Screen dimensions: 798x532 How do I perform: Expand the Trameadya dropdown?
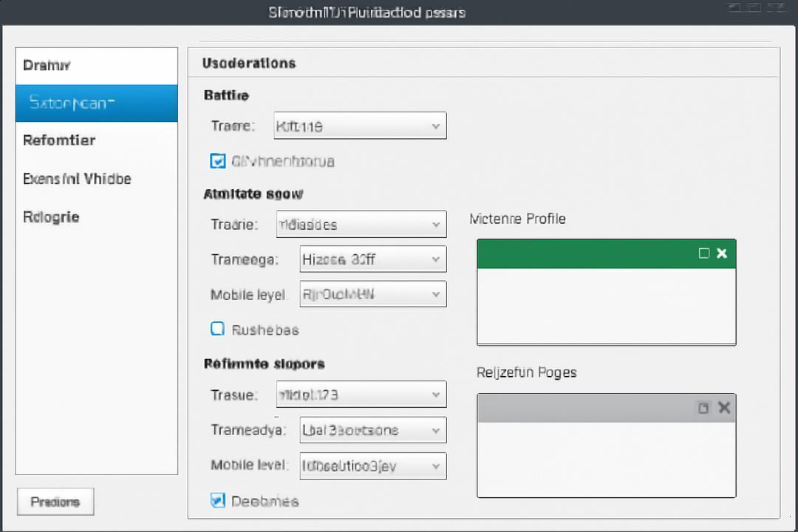[x=373, y=430]
